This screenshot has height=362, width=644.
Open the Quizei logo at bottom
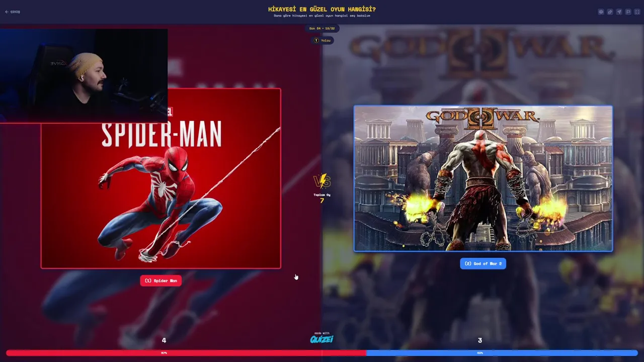tap(322, 338)
